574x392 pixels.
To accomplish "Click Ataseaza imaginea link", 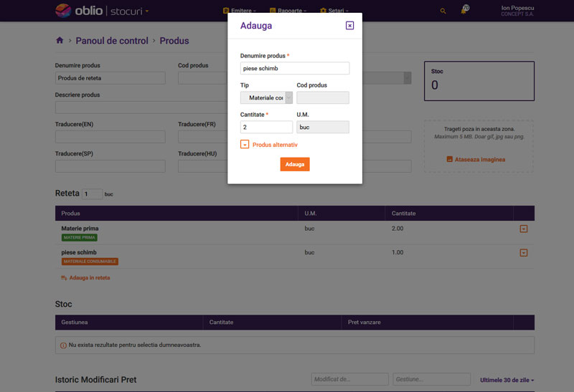I will pyautogui.click(x=476, y=159).
